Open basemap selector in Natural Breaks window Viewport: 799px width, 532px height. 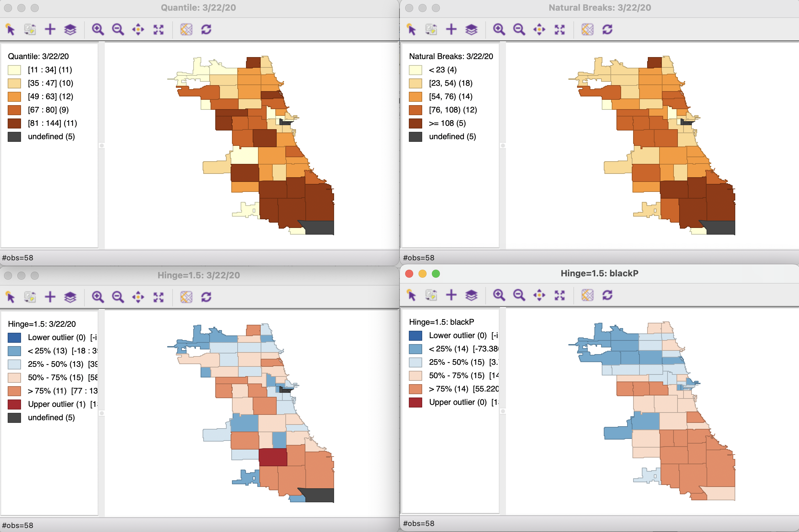point(587,29)
